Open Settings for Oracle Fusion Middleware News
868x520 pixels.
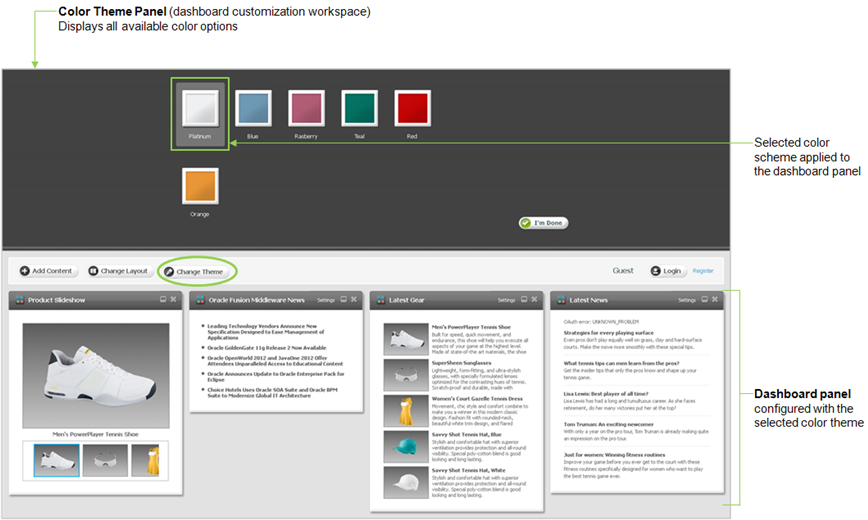(x=326, y=300)
